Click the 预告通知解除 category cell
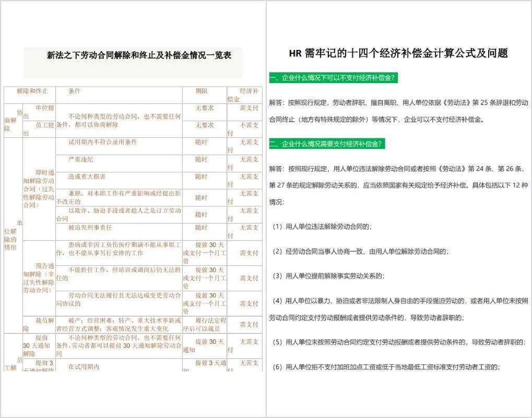Screen dimensions: 532x418 [39, 277]
